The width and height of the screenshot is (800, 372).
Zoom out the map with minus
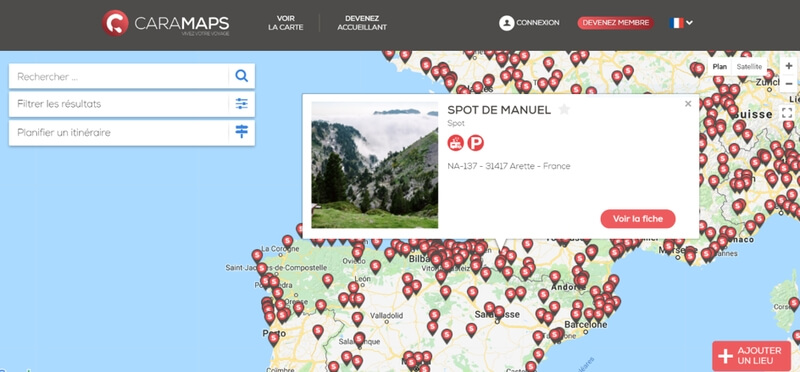tap(789, 83)
